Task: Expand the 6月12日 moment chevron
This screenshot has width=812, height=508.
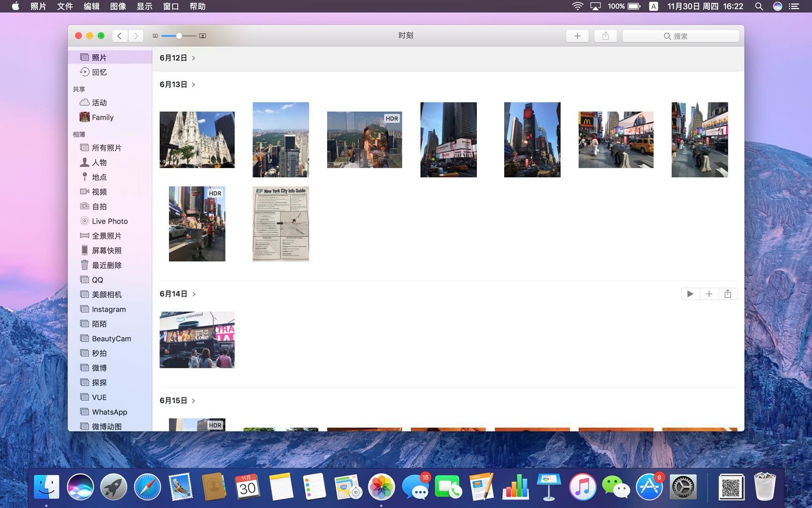Action: pyautogui.click(x=193, y=58)
